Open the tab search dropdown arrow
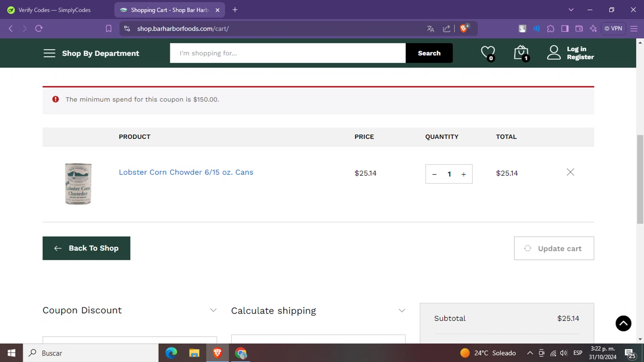Screen dimensions: 644x362 [571, 10]
